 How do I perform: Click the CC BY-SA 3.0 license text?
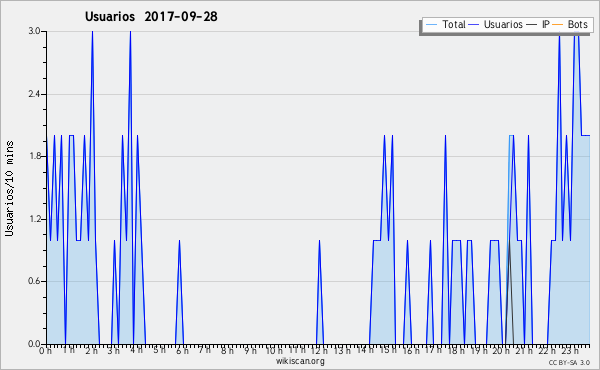click(569, 362)
